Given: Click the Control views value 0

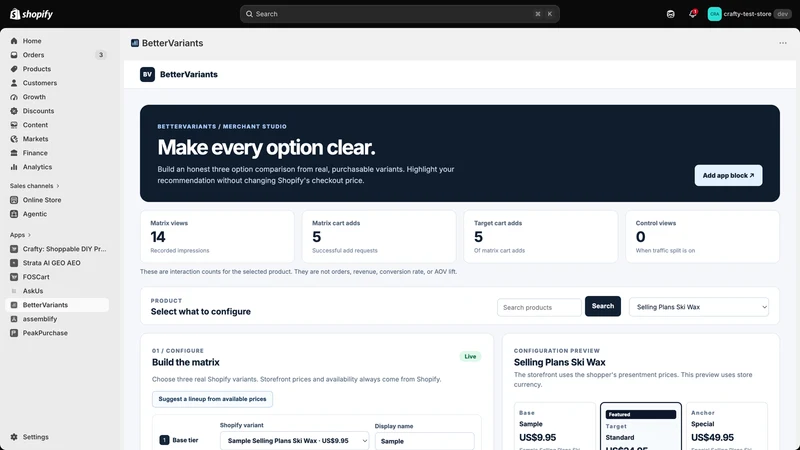Looking at the screenshot, I should tap(640, 237).
